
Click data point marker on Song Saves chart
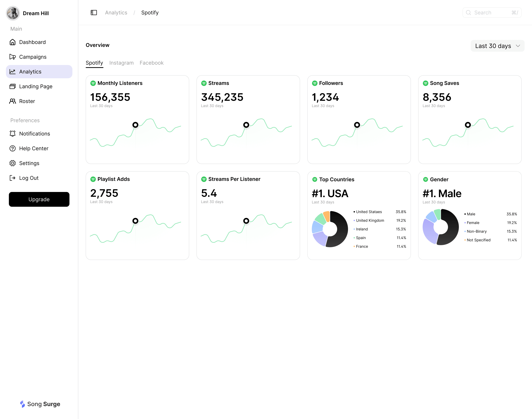pyautogui.click(x=468, y=125)
